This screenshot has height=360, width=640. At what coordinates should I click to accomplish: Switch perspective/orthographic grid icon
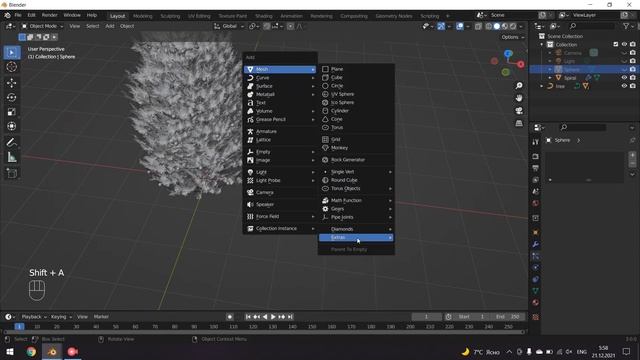519,123
